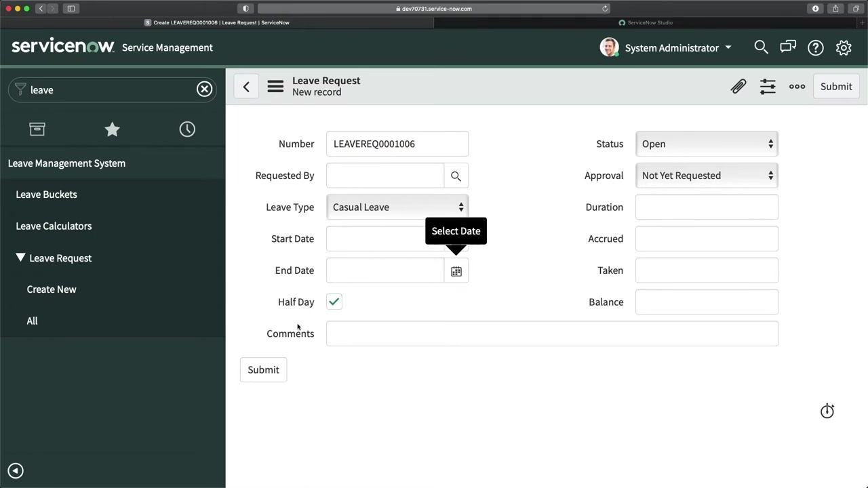Clear the navigator filter text

coord(204,89)
